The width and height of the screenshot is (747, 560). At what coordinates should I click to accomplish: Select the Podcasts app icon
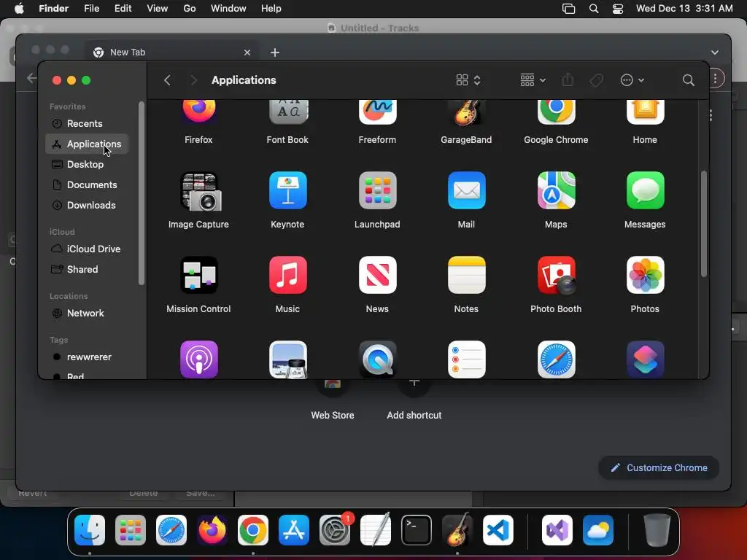pyautogui.click(x=198, y=359)
